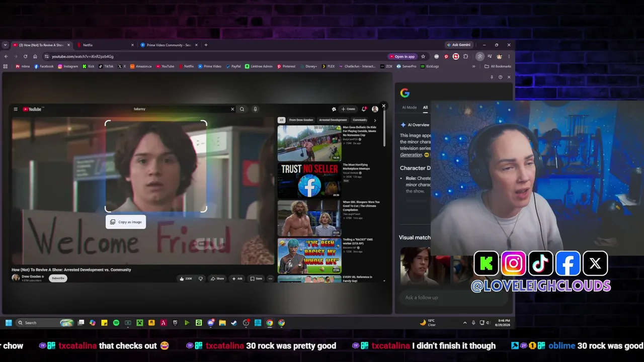The width and height of the screenshot is (644, 362).
Task: Share the video
Action: 217,279
